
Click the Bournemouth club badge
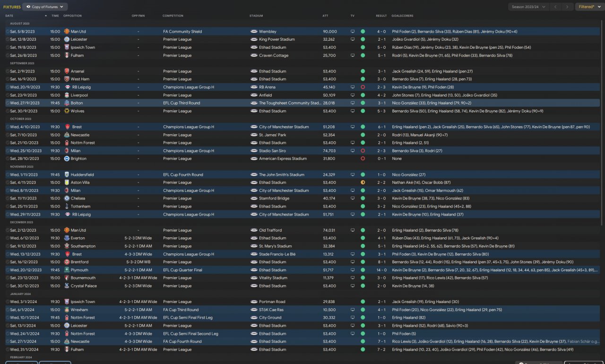pyautogui.click(x=67, y=278)
